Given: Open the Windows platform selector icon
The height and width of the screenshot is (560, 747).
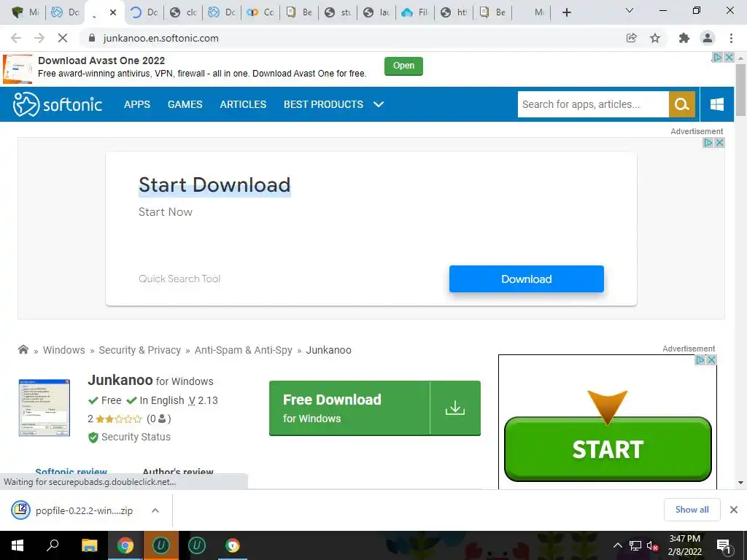Looking at the screenshot, I should [x=716, y=104].
